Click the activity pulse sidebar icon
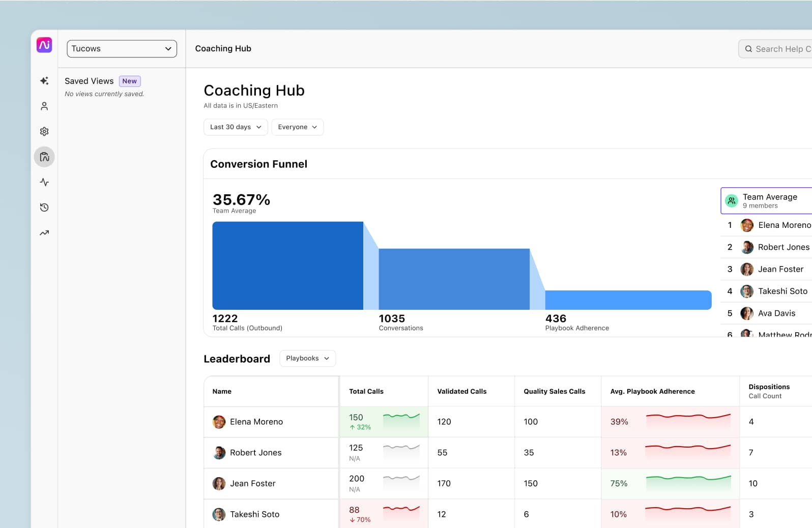 click(44, 182)
